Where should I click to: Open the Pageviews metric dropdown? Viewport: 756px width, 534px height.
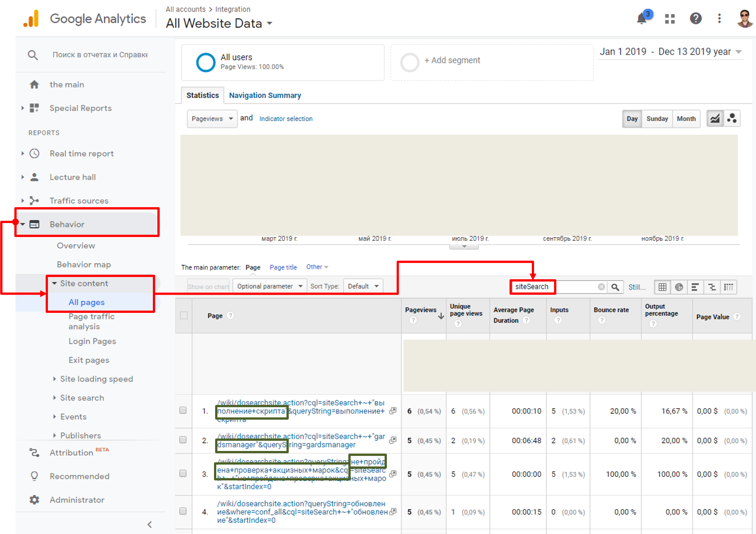pyautogui.click(x=212, y=119)
